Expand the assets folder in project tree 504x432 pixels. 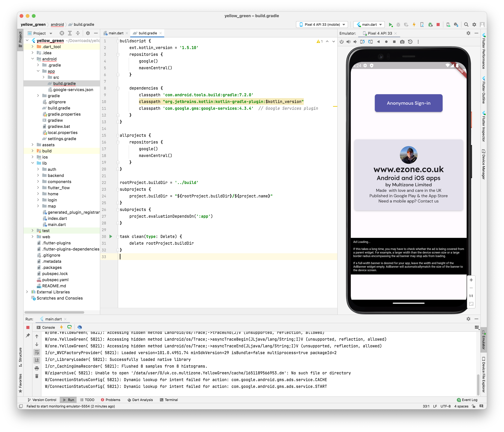click(x=33, y=145)
